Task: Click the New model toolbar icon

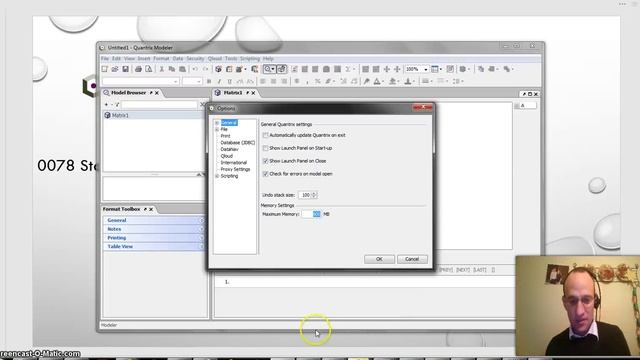Action: click(x=104, y=69)
